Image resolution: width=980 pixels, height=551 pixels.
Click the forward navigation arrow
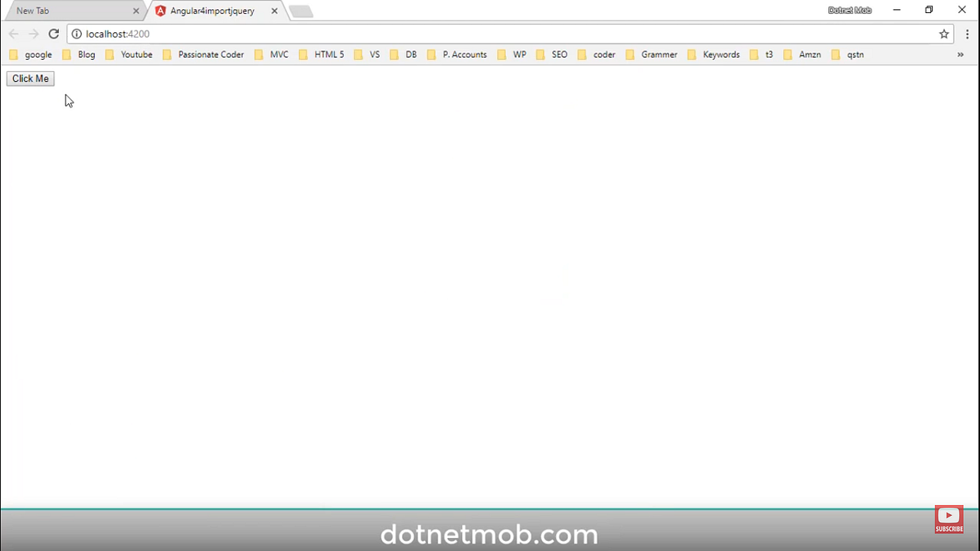[34, 34]
